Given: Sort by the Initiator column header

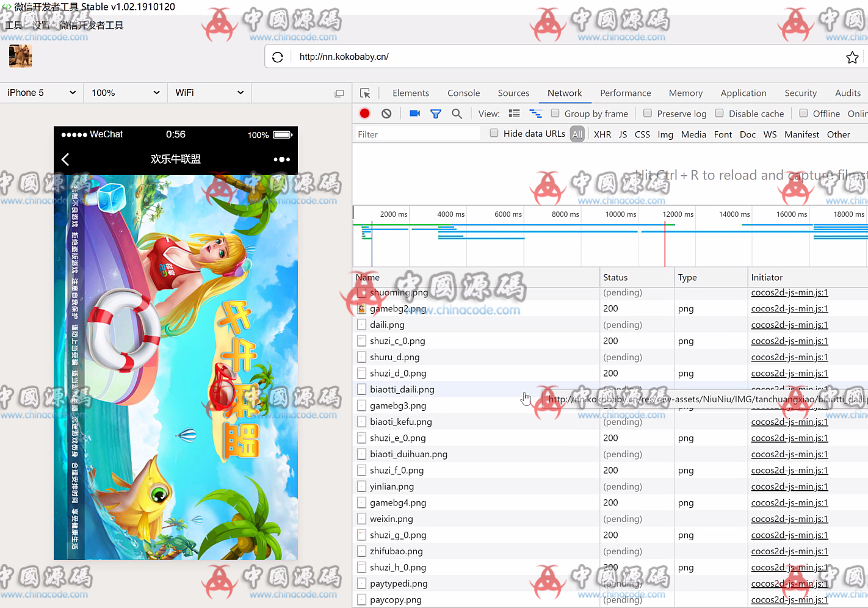Looking at the screenshot, I should pyautogui.click(x=808, y=277).
